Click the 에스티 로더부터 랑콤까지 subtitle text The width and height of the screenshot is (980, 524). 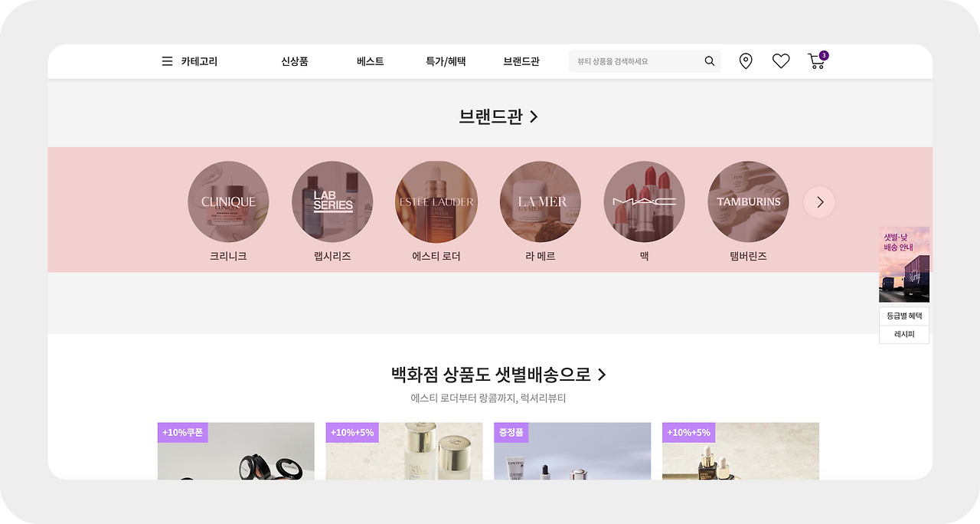click(488, 398)
